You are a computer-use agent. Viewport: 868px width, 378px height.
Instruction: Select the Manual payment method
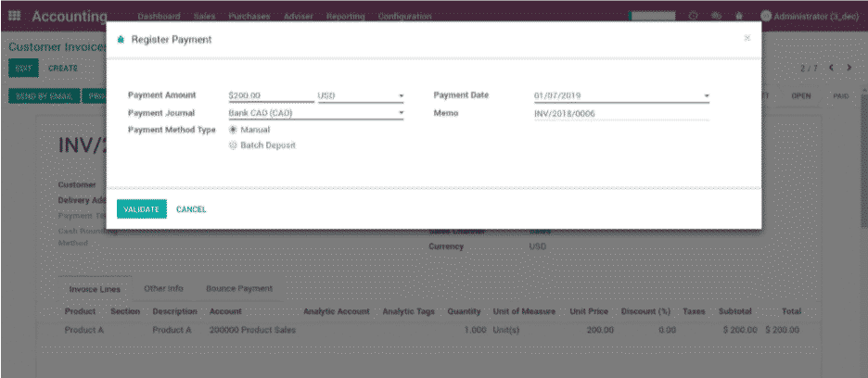click(233, 130)
